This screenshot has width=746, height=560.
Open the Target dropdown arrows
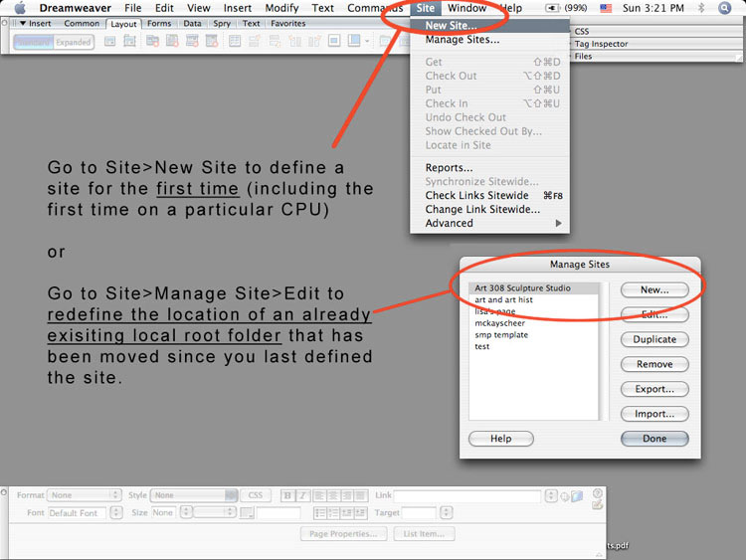tap(446, 512)
